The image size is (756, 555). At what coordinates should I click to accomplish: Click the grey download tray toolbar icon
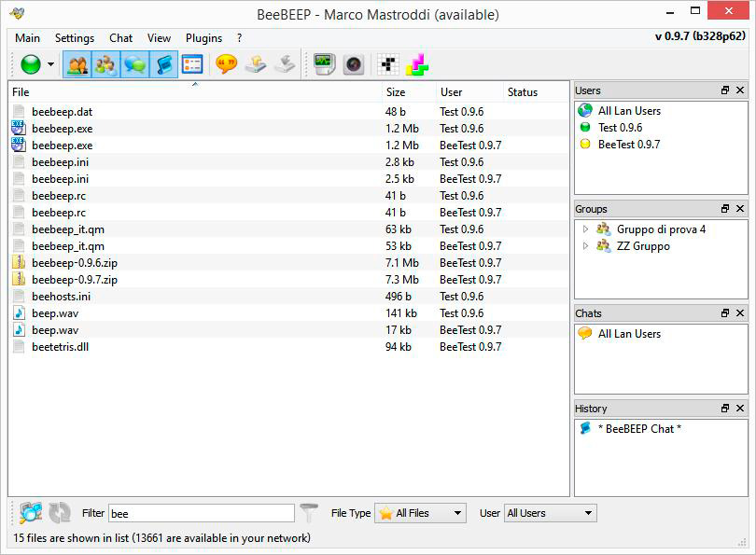[285, 64]
